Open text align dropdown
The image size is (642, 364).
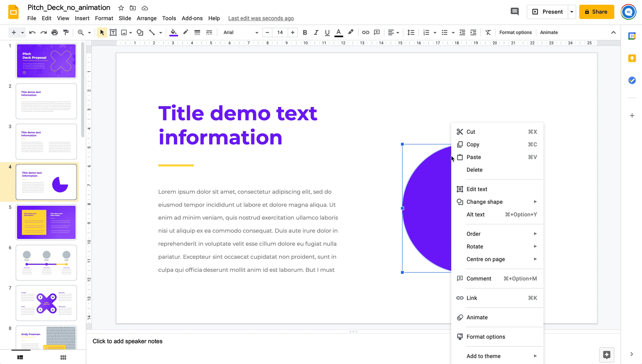pos(393,32)
